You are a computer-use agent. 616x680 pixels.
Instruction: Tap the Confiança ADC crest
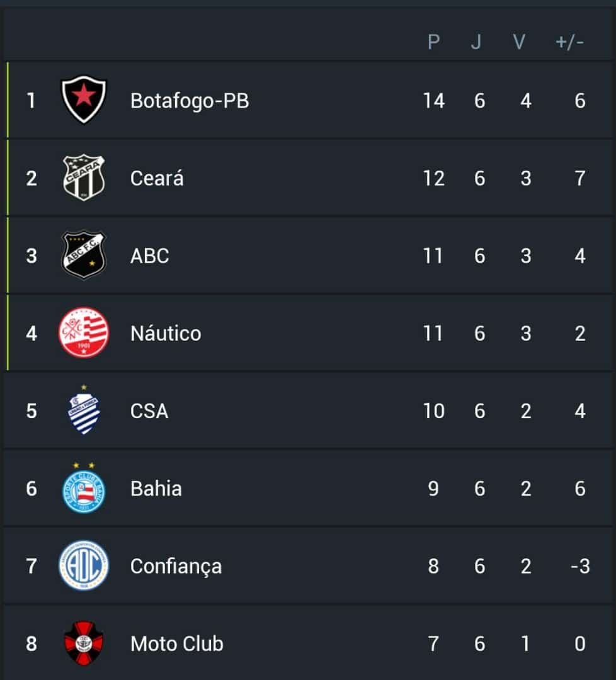[84, 566]
